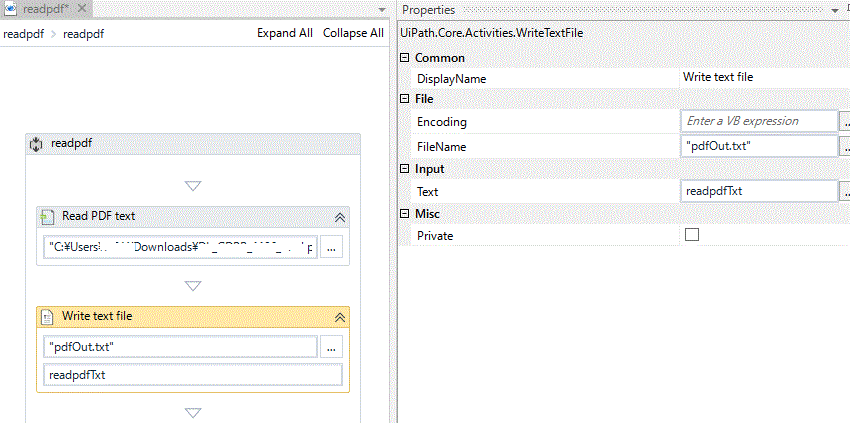Browse for Write text file output path
Viewport: 850px width, 423px height.
pos(331,347)
